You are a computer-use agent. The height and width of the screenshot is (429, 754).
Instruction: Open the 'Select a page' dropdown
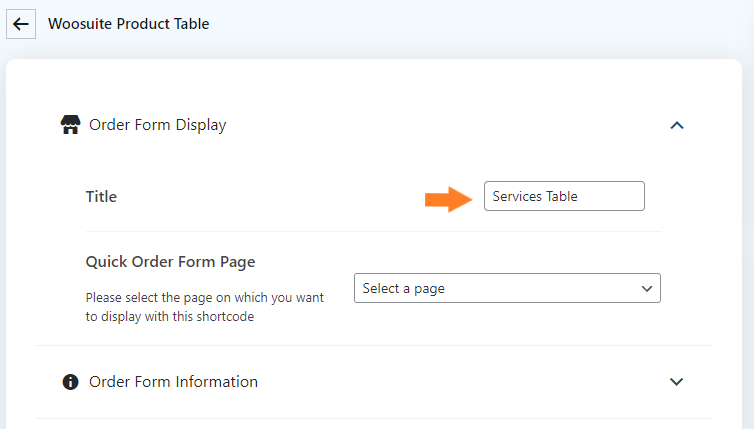click(x=507, y=288)
